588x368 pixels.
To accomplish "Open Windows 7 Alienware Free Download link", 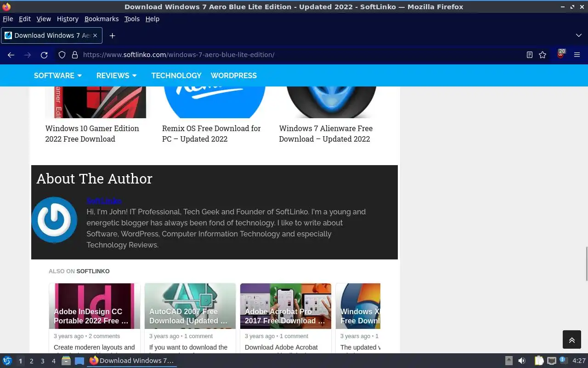I will click(326, 133).
